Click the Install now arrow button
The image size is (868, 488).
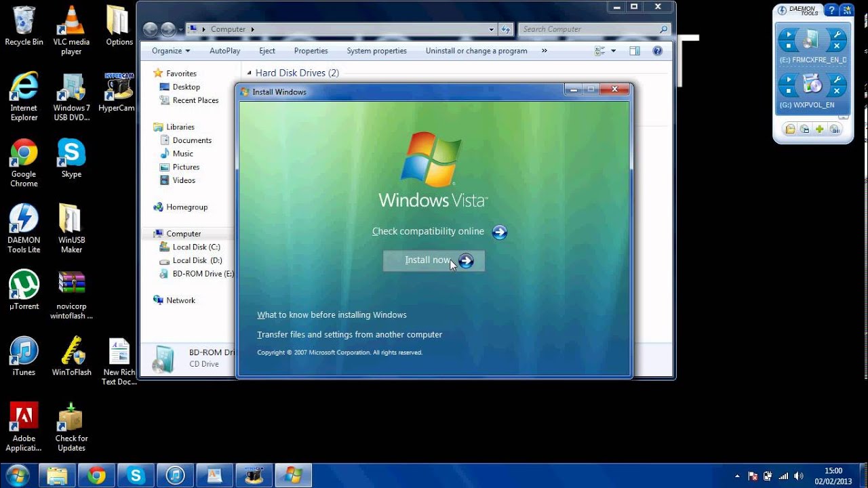(x=466, y=261)
